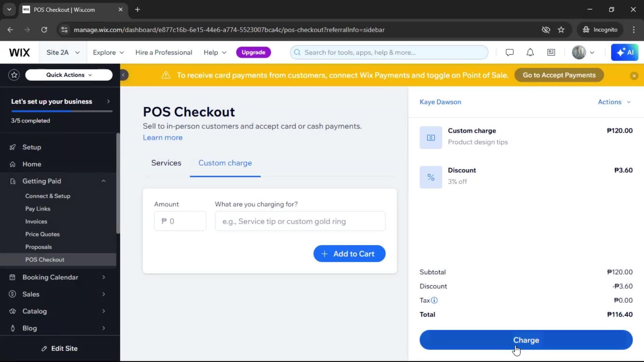644x362 pixels.
Task: Click the Home house icon
Action: [x=13, y=164]
